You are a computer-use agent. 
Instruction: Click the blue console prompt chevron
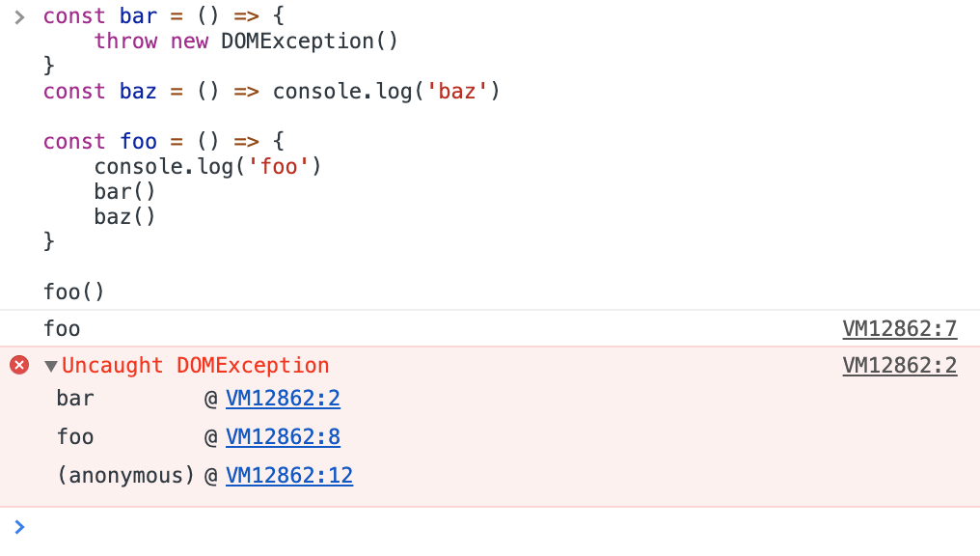pyautogui.click(x=19, y=526)
